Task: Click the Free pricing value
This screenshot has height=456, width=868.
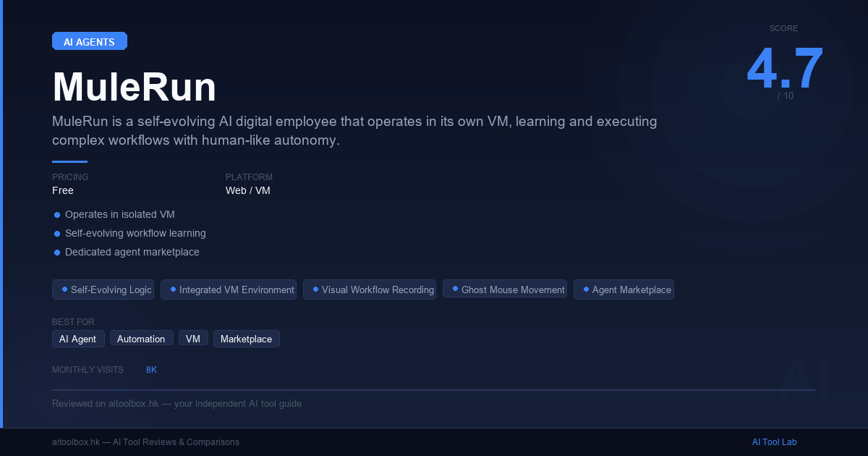Action: tap(63, 190)
